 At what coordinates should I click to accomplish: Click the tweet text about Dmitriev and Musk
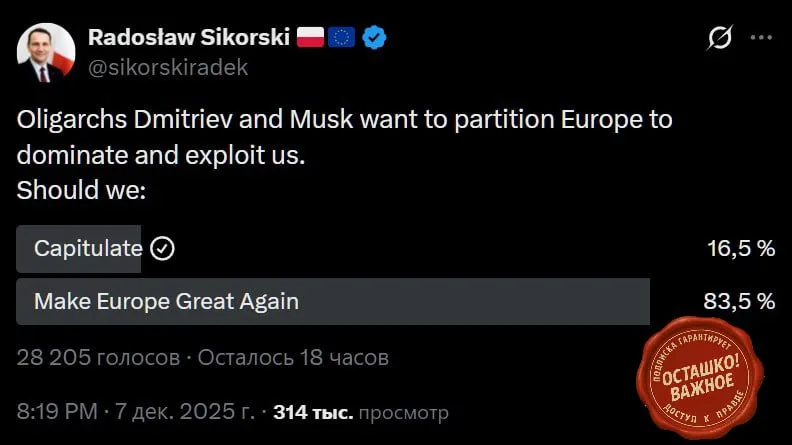[345, 137]
